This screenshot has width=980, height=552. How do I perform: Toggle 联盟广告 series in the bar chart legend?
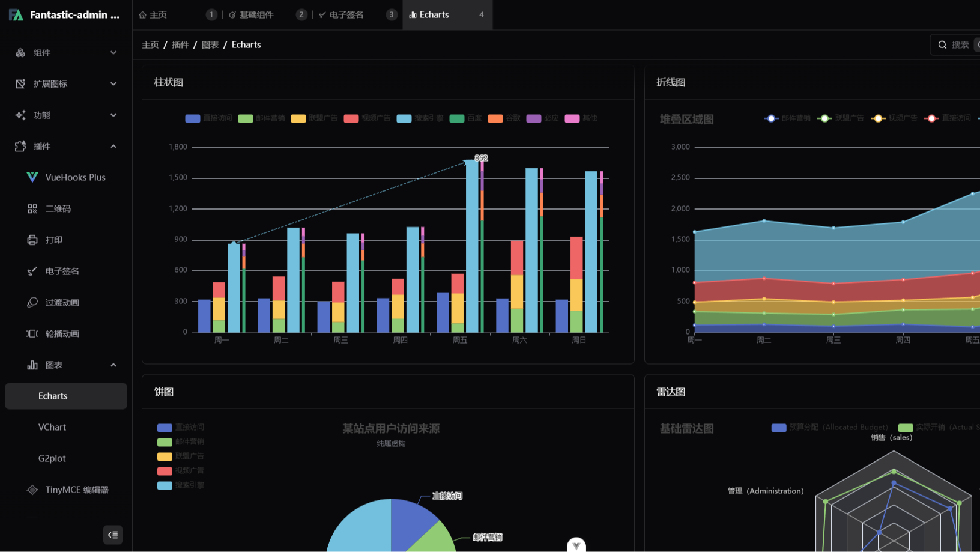[314, 118]
